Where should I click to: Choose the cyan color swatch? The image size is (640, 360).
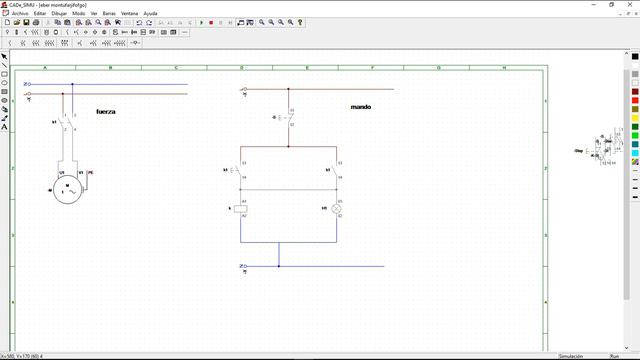pyautogui.click(x=635, y=153)
